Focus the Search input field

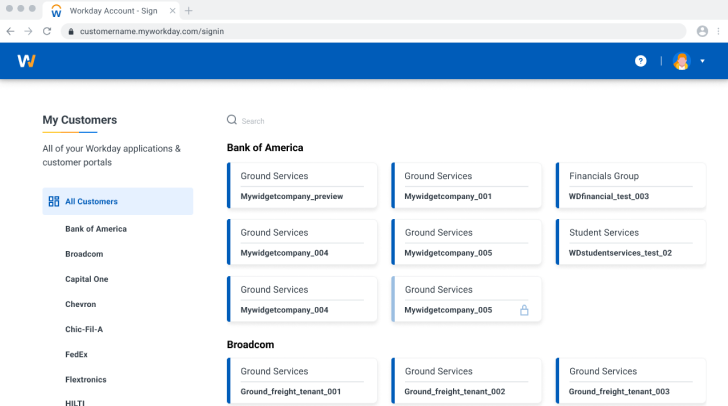point(300,121)
